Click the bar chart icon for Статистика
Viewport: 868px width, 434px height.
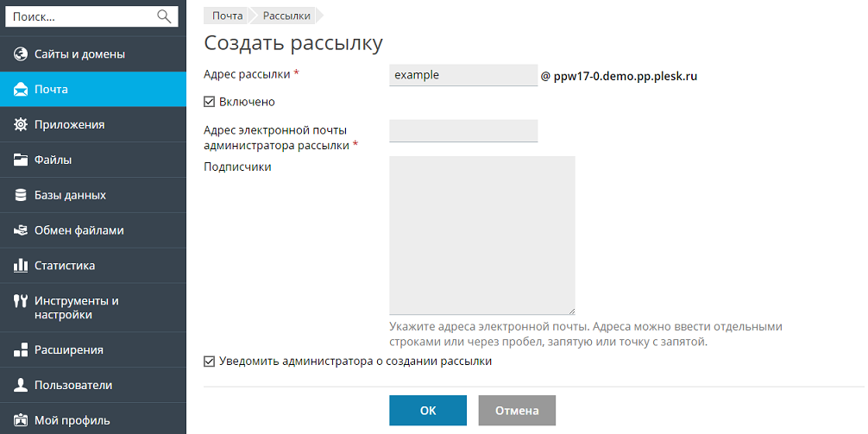[22, 266]
